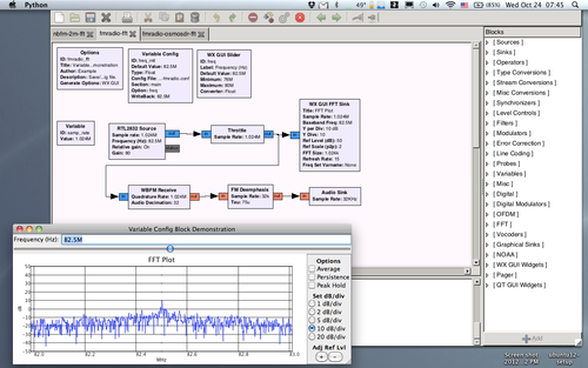
Task: Select 5 dB/div radio button
Action: coord(312,320)
